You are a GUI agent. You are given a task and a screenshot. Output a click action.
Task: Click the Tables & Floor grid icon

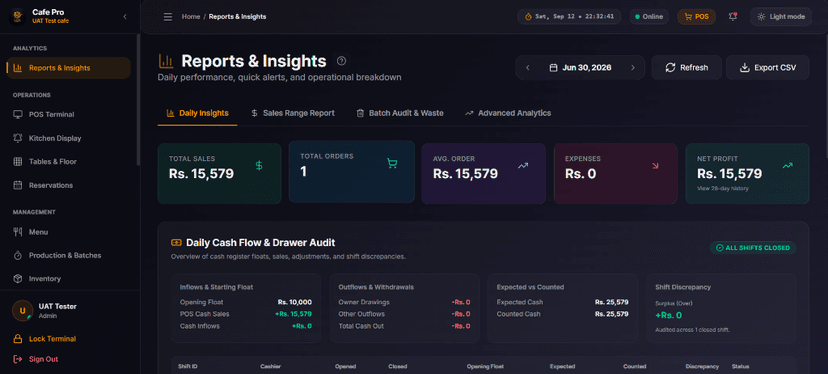pos(17,162)
